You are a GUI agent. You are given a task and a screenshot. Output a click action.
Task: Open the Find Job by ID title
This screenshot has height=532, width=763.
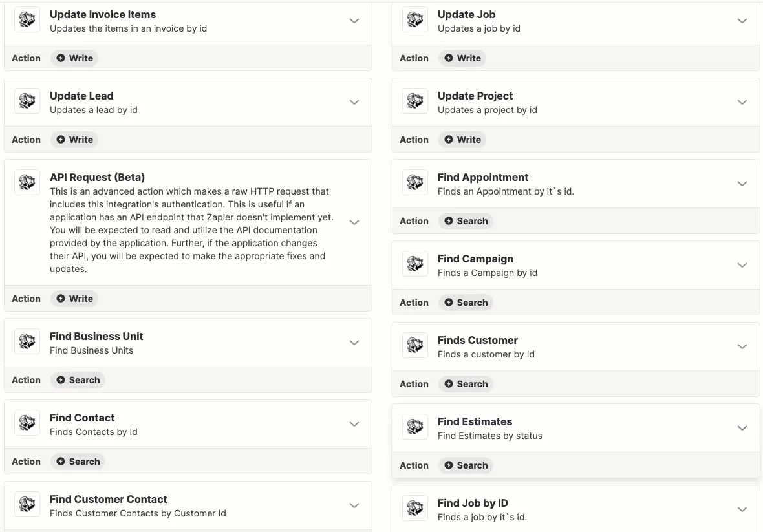(x=473, y=503)
